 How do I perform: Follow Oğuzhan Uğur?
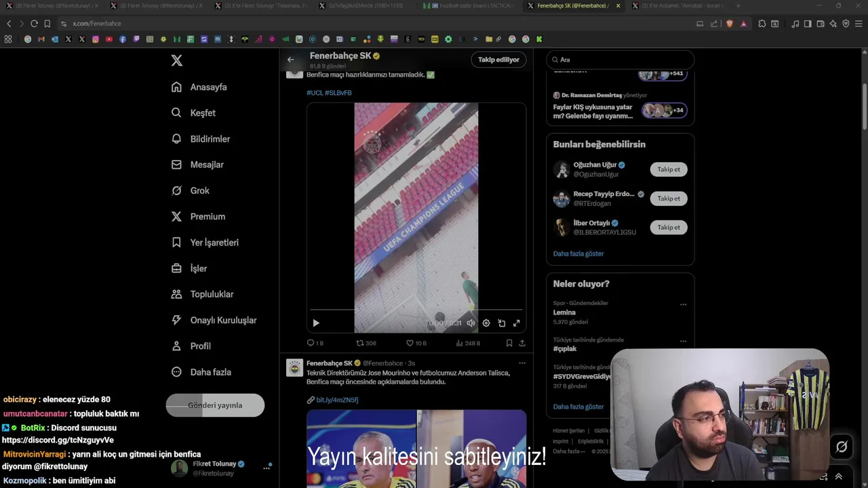[669, 169]
